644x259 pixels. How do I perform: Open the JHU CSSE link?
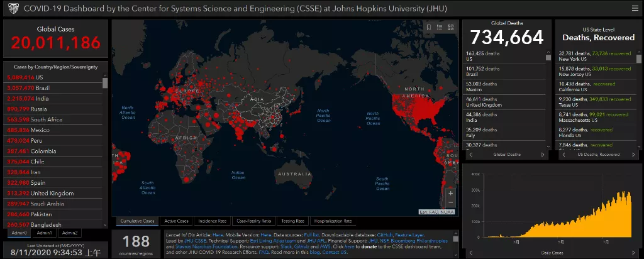pos(196,241)
